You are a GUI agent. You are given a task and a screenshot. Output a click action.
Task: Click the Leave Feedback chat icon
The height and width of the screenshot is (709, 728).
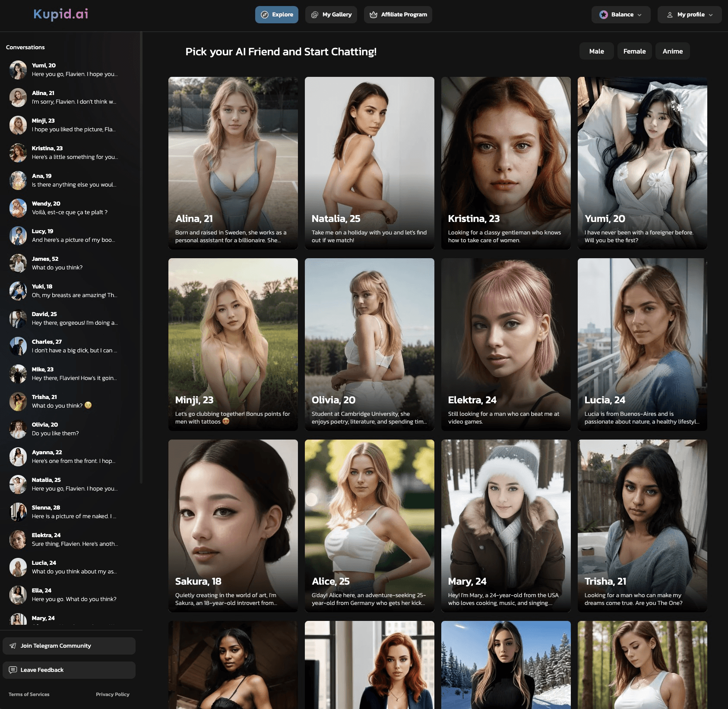click(13, 670)
